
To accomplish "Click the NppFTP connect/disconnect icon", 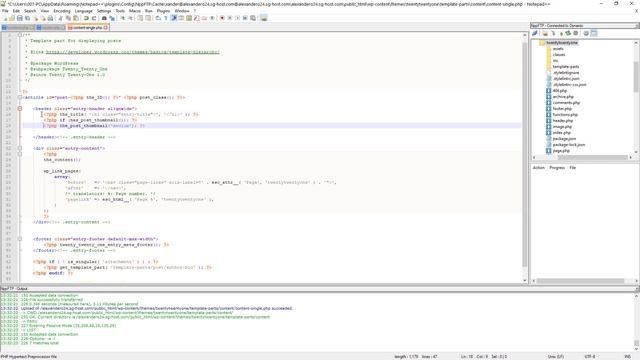I will pyautogui.click(x=534, y=33).
